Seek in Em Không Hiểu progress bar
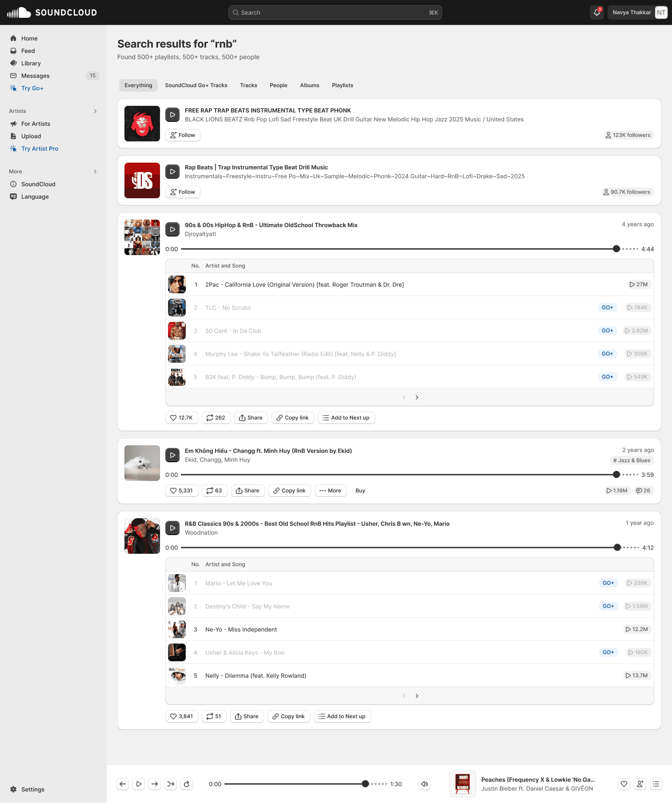Screen dimensions: 672x803 click(x=409, y=475)
